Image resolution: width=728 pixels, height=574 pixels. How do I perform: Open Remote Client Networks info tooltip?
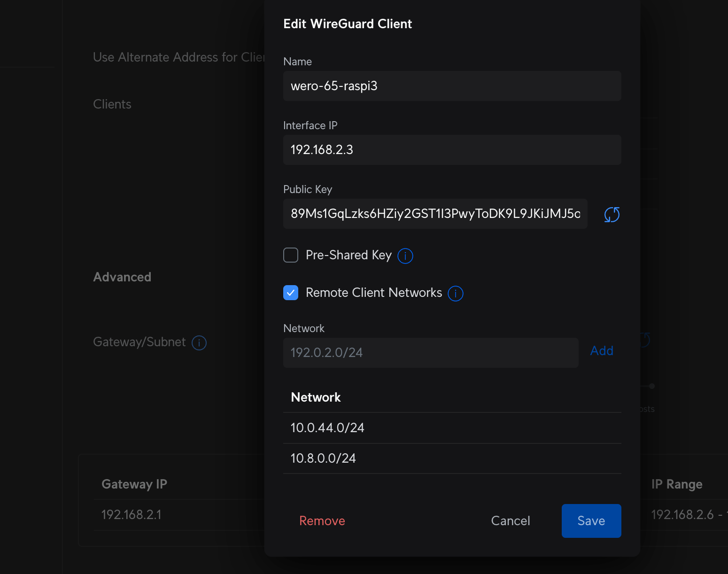pyautogui.click(x=455, y=294)
